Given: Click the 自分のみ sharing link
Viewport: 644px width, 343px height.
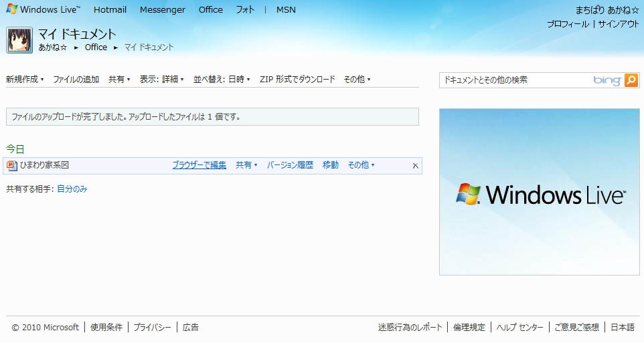Looking at the screenshot, I should 72,189.
